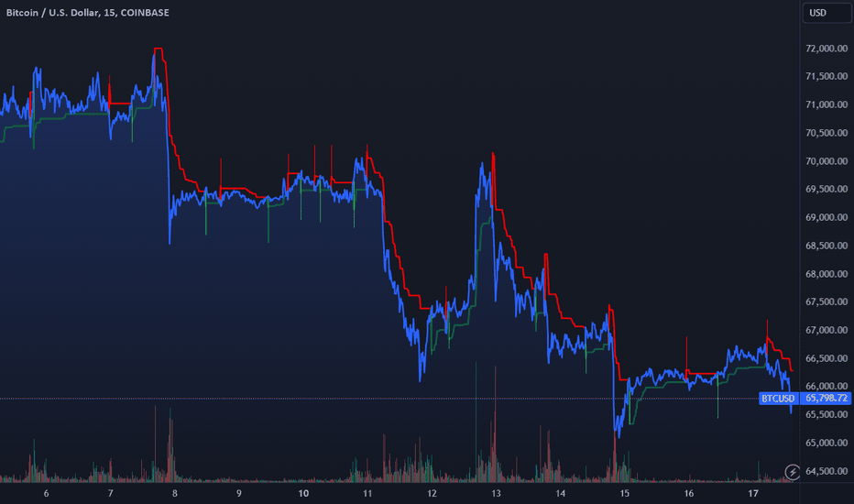Click date 9 on the time axis
Screen dimensions: 854x504
239,494
